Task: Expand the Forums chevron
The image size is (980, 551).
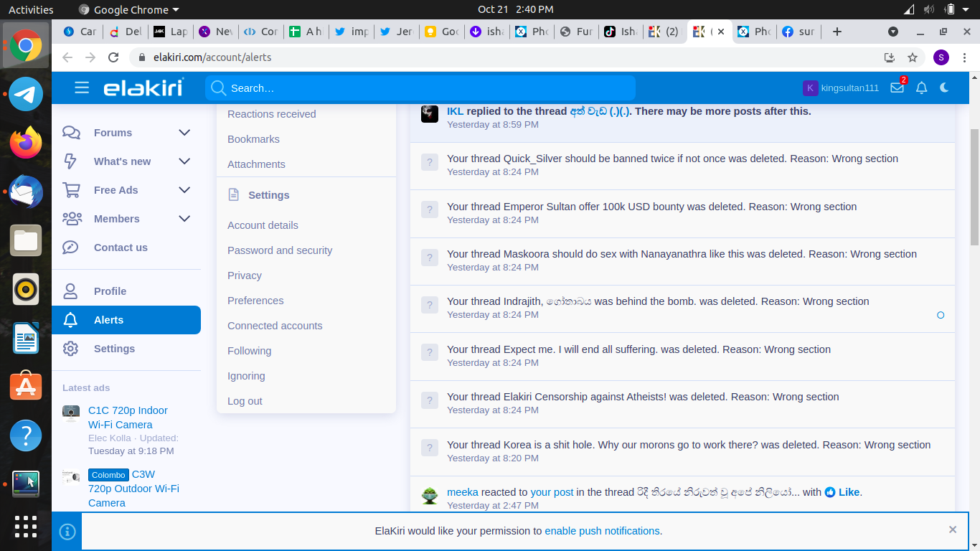Action: click(184, 133)
